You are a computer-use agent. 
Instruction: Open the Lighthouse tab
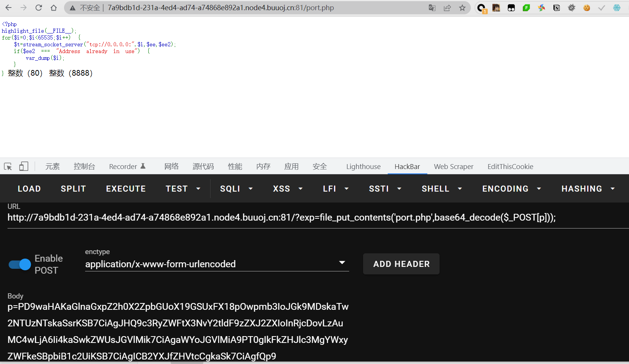click(x=363, y=166)
